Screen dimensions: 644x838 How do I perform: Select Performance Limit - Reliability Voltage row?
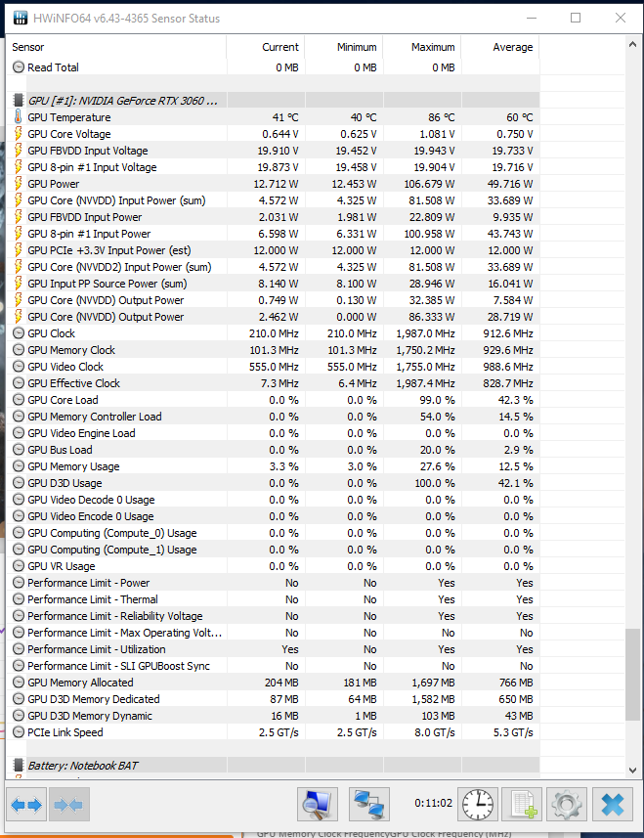pyautogui.click(x=273, y=616)
